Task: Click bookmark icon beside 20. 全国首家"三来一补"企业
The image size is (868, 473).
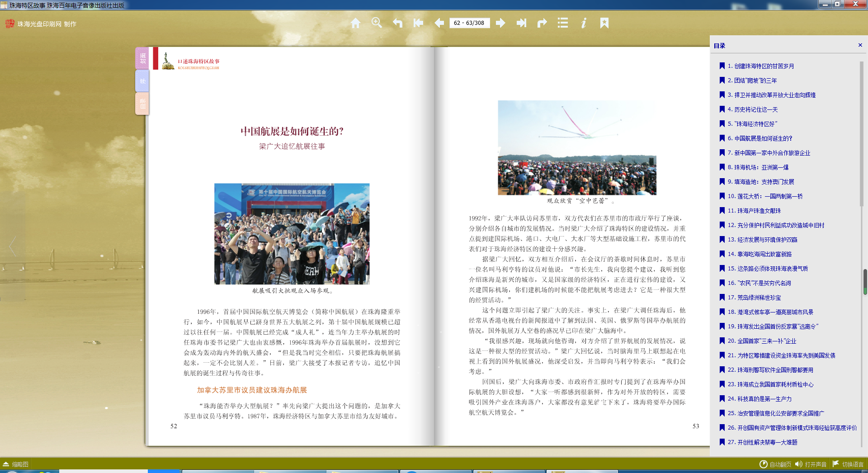Action: 722,341
